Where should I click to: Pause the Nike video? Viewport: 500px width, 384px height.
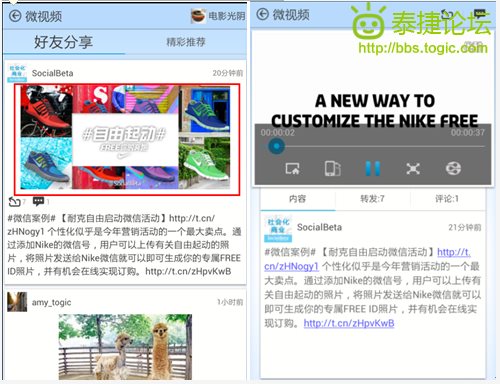click(x=373, y=168)
